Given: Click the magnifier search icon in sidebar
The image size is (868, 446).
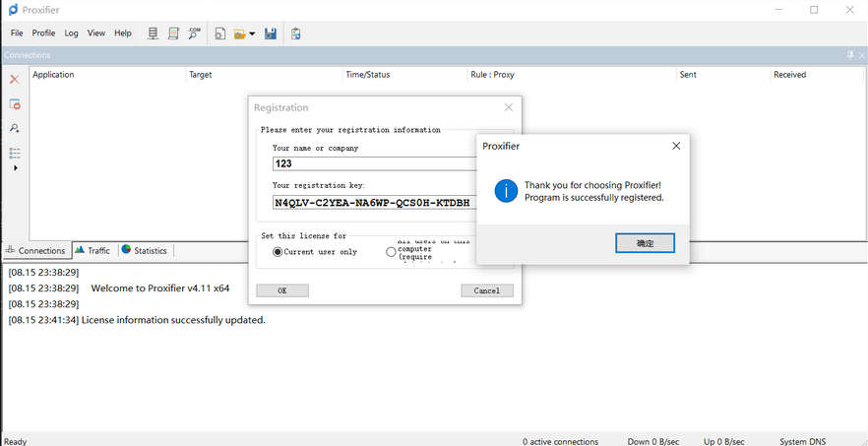Looking at the screenshot, I should pos(15,128).
